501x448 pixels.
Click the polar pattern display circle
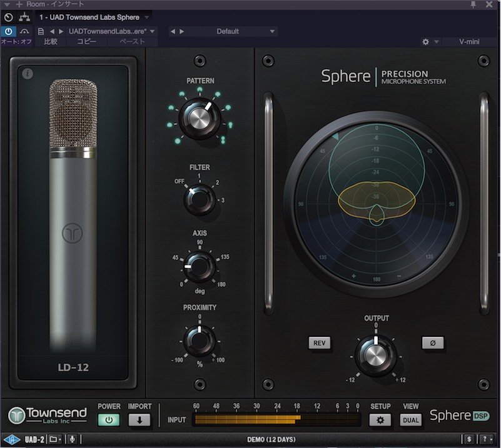click(377, 204)
